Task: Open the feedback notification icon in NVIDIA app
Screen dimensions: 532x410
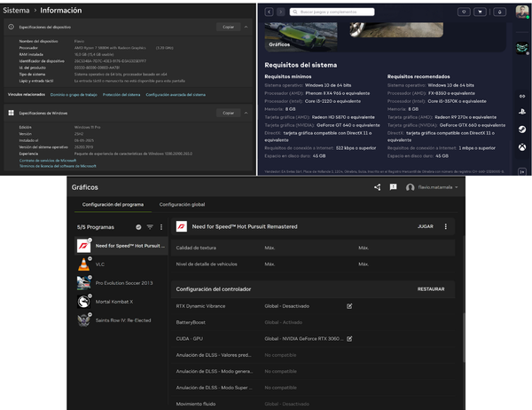Action: [393, 187]
